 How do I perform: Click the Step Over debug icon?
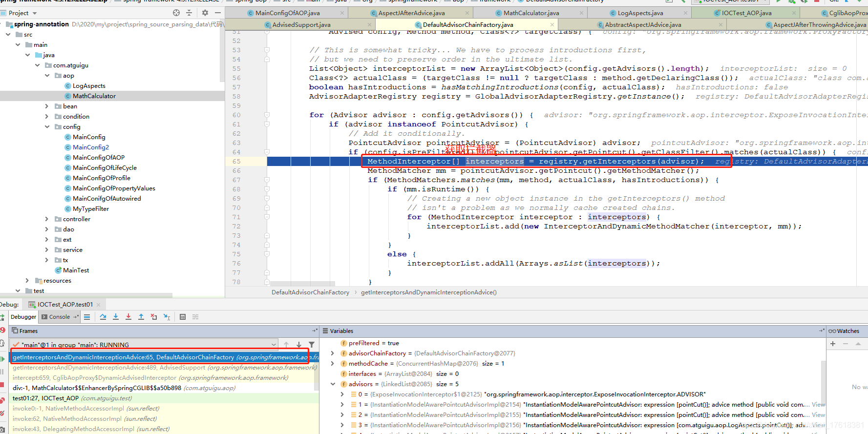pos(103,317)
